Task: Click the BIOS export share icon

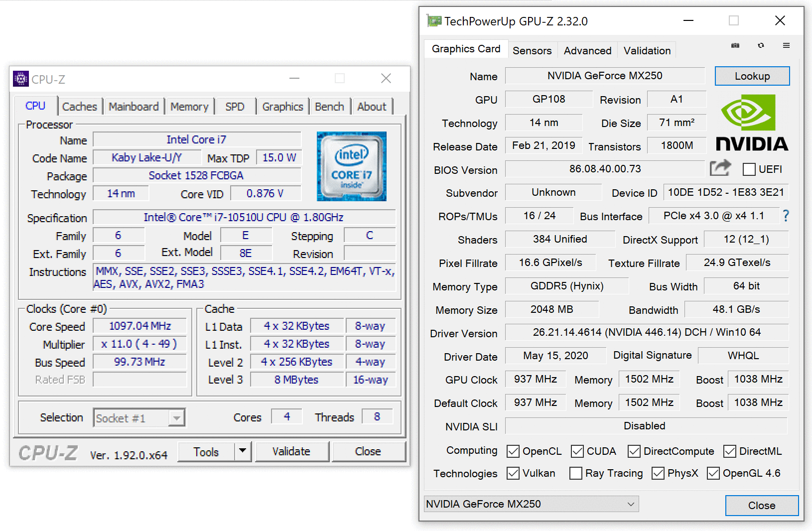Action: (x=720, y=168)
